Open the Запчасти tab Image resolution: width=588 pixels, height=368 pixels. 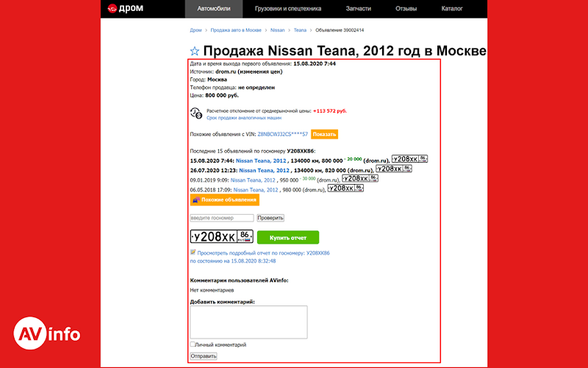coord(359,9)
